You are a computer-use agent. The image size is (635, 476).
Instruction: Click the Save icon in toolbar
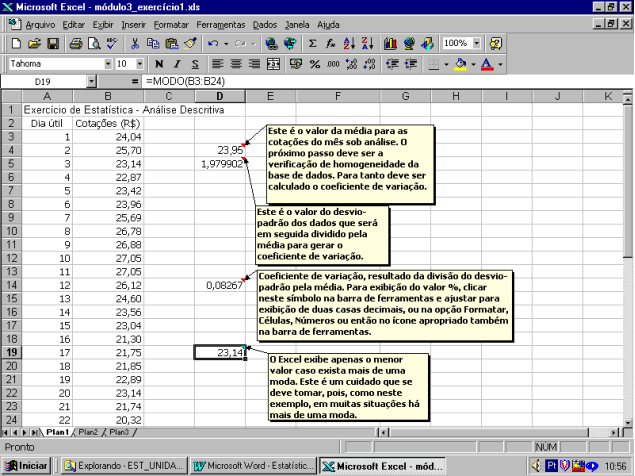[x=52, y=44]
